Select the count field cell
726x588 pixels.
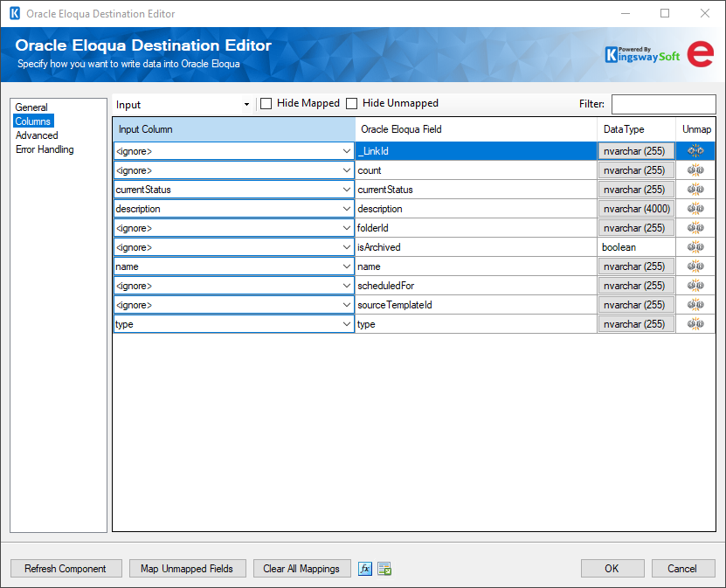point(476,170)
